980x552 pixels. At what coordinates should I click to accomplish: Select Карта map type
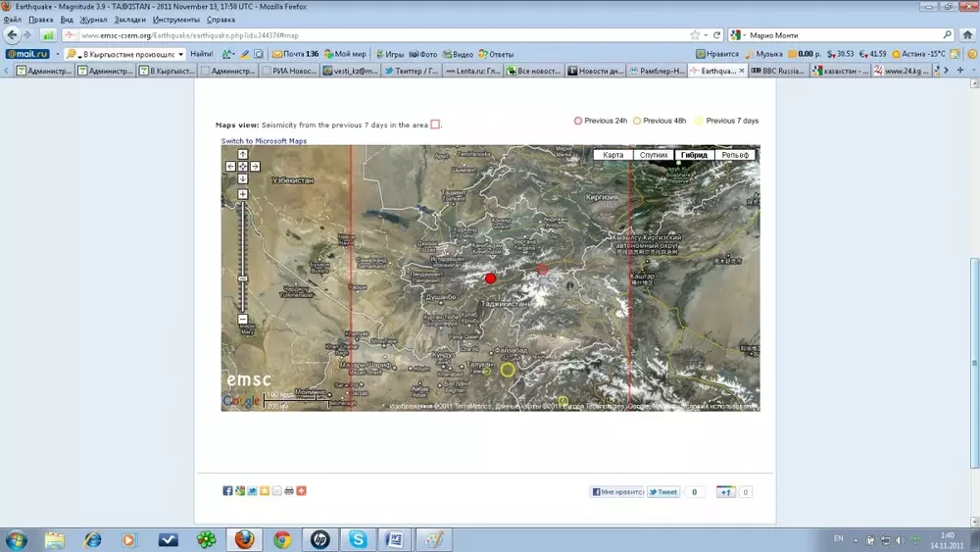[613, 155]
